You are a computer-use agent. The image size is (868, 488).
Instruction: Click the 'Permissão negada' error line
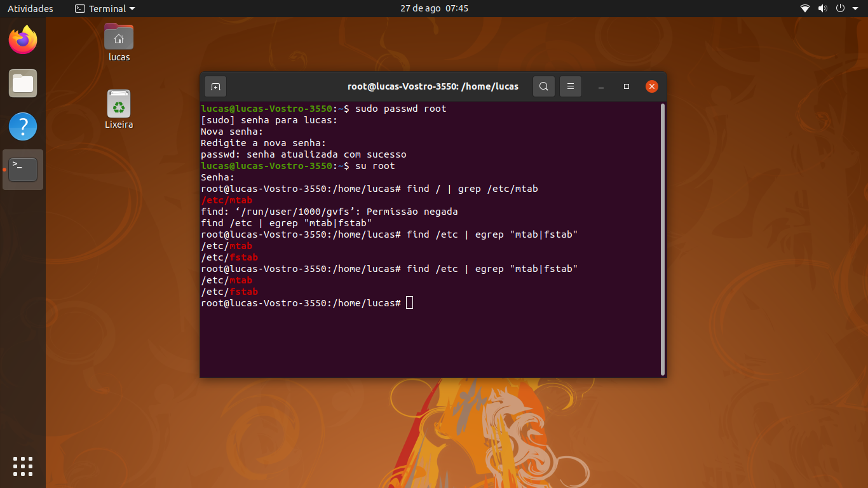pyautogui.click(x=329, y=212)
